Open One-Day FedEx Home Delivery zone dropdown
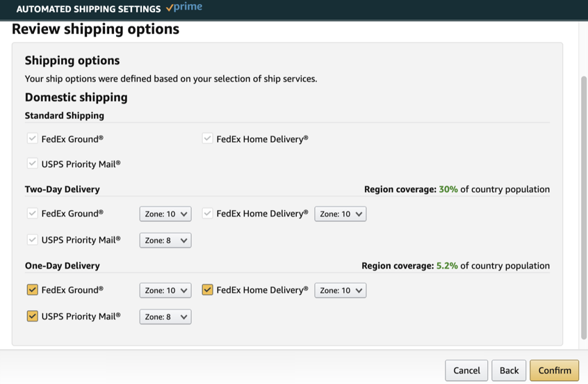This screenshot has width=588, height=384. [340, 291]
